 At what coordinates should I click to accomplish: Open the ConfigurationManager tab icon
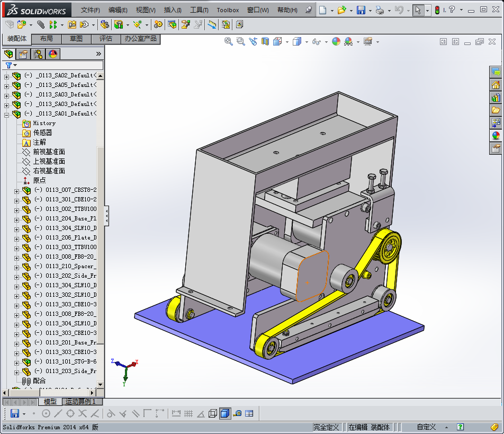click(38, 54)
